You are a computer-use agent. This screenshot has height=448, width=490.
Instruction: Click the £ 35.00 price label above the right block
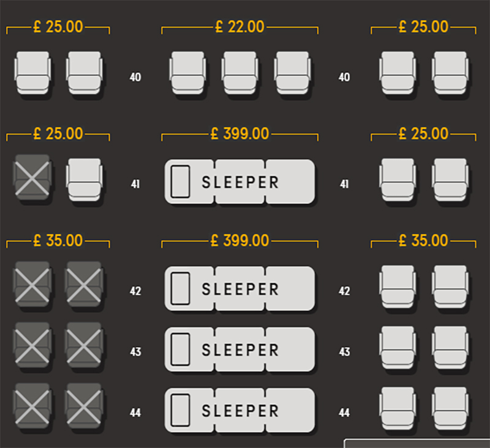coord(423,241)
